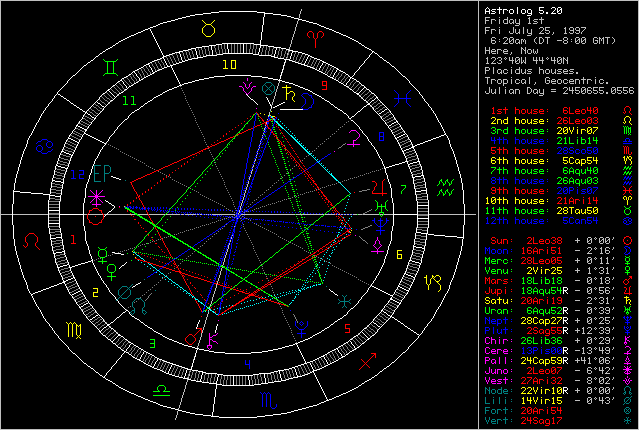The height and width of the screenshot is (430, 639).
Task: Select the teal Part of Fortune glyph in wheel
Action: point(269,88)
